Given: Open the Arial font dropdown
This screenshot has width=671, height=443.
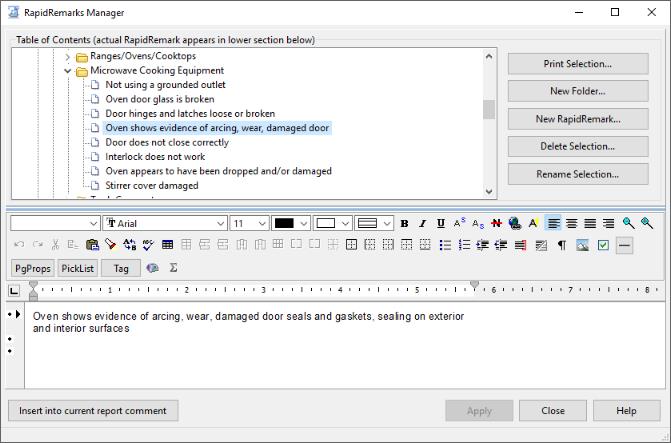Looking at the screenshot, I should click(x=165, y=223).
